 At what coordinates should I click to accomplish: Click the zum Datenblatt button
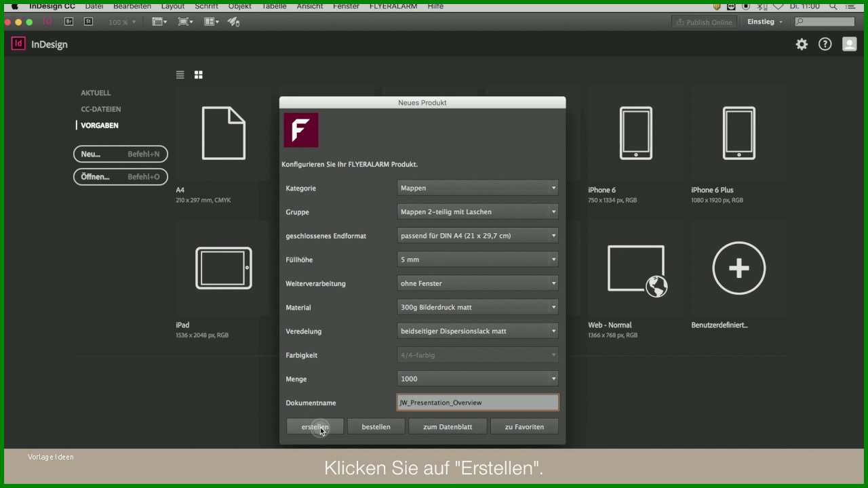(x=448, y=426)
